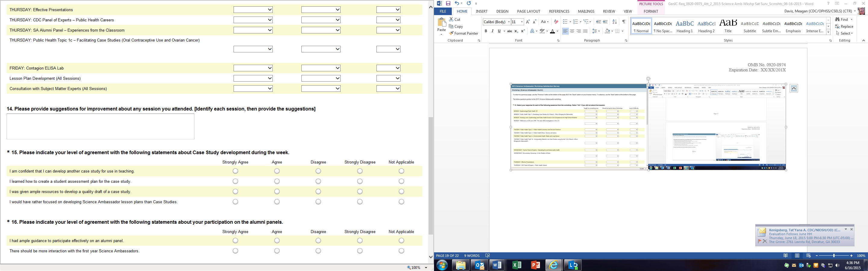The image size is (868, 271).
Task: Click the Save icon in Word's quick access toolbar
Action: click(x=448, y=3)
